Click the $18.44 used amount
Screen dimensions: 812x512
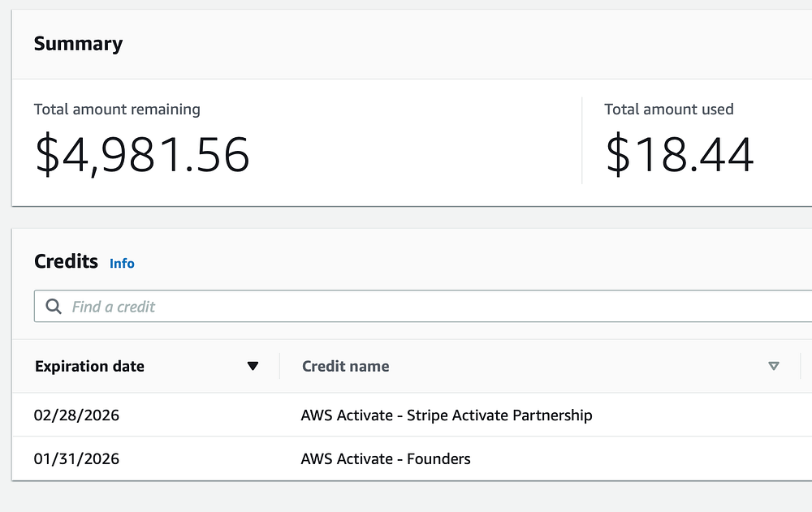pyautogui.click(x=679, y=155)
